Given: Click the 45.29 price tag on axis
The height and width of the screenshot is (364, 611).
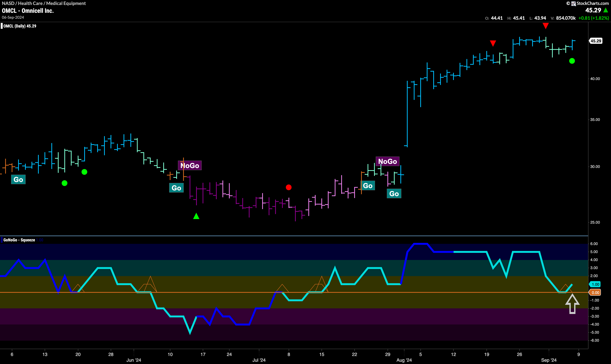Looking at the screenshot, I should point(596,41).
